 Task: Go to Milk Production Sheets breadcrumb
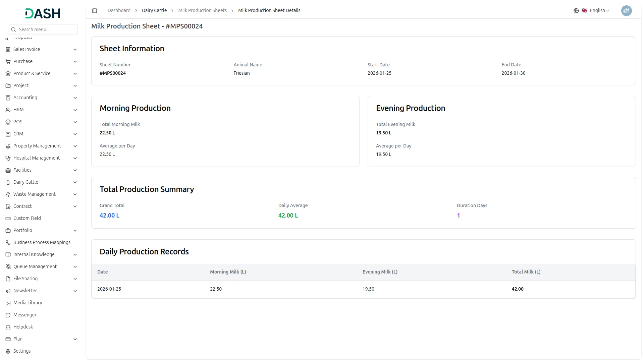coord(202,10)
